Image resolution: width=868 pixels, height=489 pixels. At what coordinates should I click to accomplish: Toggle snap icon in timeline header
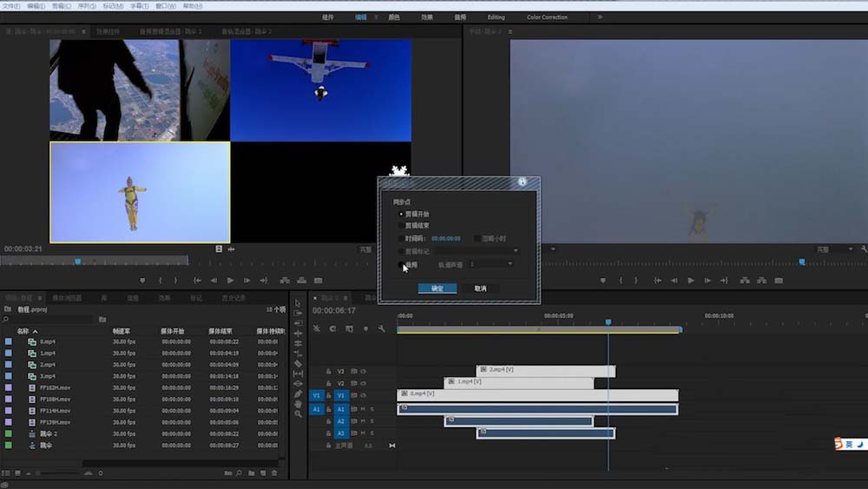332,328
